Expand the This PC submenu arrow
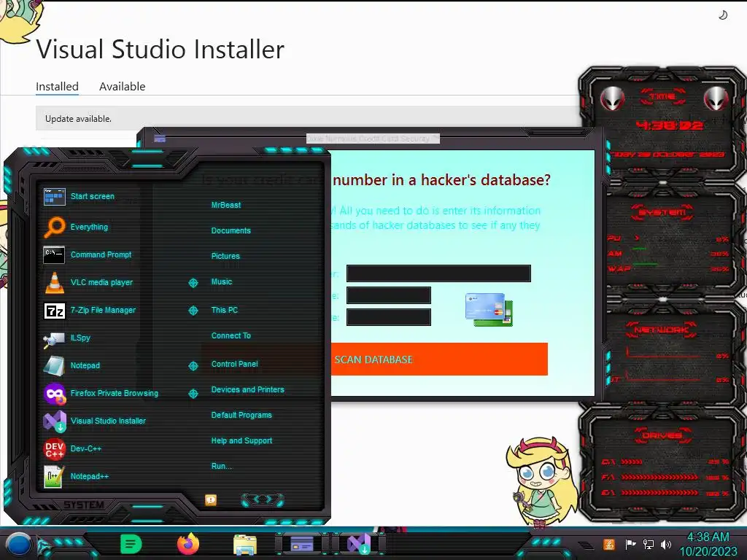747x560 pixels. 193,311
